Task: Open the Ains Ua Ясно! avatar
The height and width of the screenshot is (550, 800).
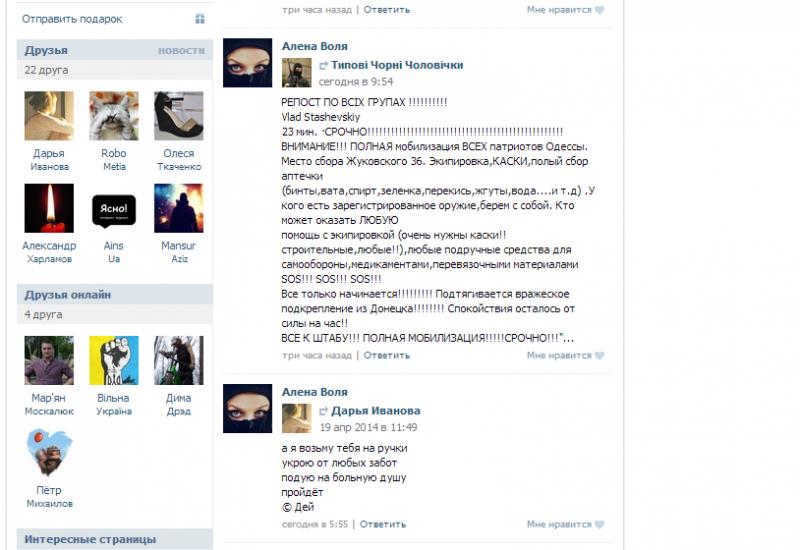Action: [x=113, y=208]
